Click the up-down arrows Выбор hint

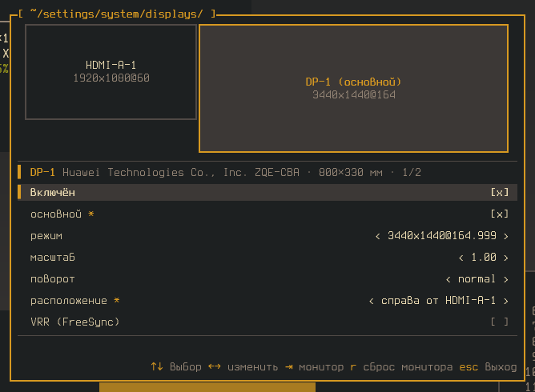tap(176, 366)
